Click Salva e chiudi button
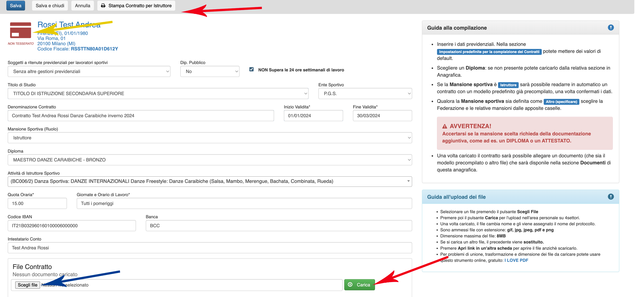This screenshot has height=297, width=644. point(50,6)
